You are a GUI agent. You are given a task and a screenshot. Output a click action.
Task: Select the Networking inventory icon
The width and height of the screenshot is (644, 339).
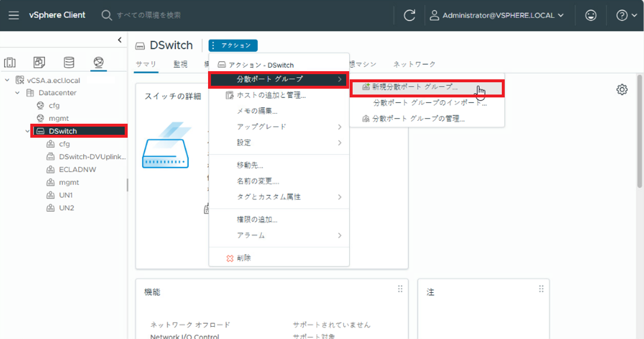[x=98, y=62]
